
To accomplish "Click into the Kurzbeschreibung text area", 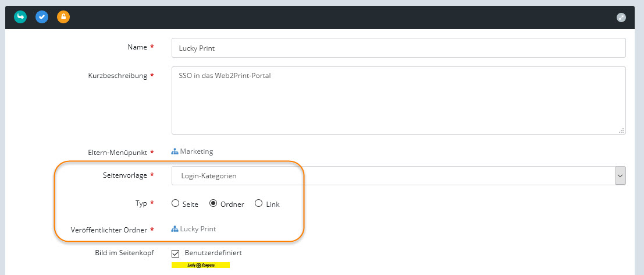I will 399,100.
